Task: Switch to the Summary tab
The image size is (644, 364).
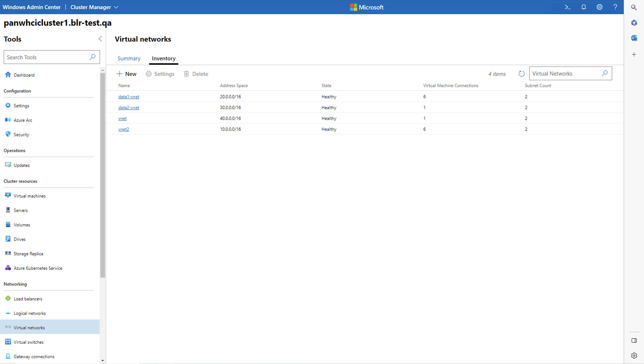Action: (x=129, y=58)
